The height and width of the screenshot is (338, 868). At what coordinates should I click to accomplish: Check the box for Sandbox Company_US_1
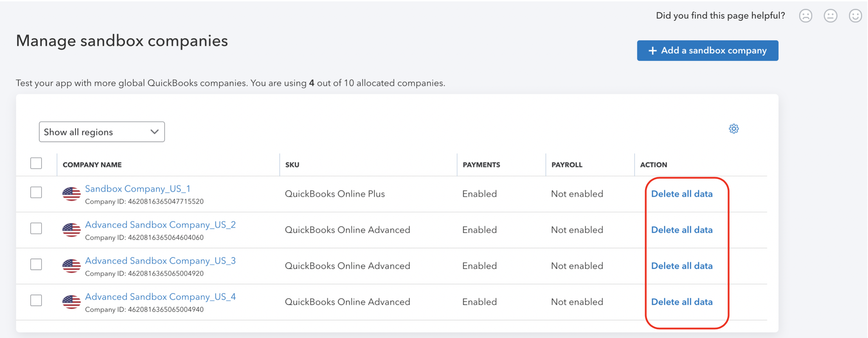36,192
